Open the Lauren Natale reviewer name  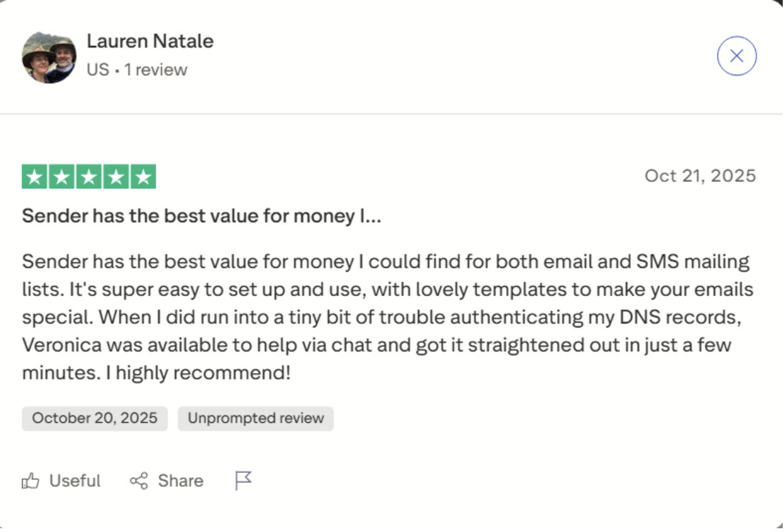coord(150,41)
